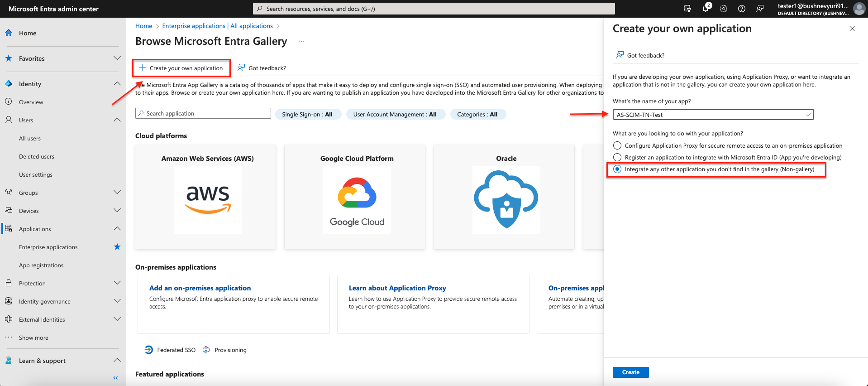This screenshot has height=386, width=868.
Task: Collapse the Identity section chevron
Action: (117, 83)
